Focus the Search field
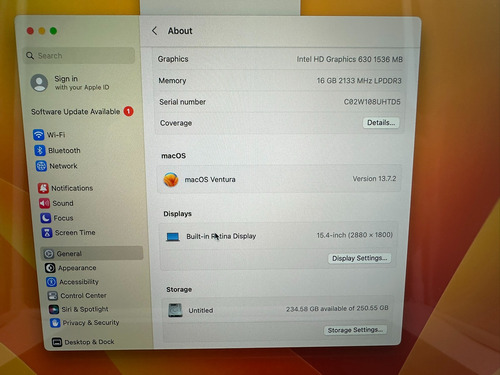The width and height of the screenshot is (500, 375). (x=79, y=55)
